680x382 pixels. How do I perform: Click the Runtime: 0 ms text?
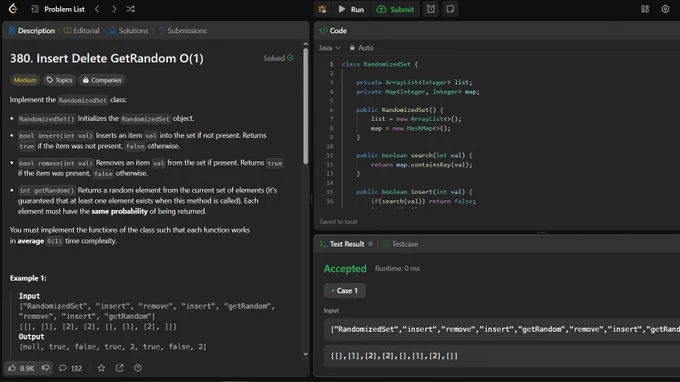pos(397,268)
